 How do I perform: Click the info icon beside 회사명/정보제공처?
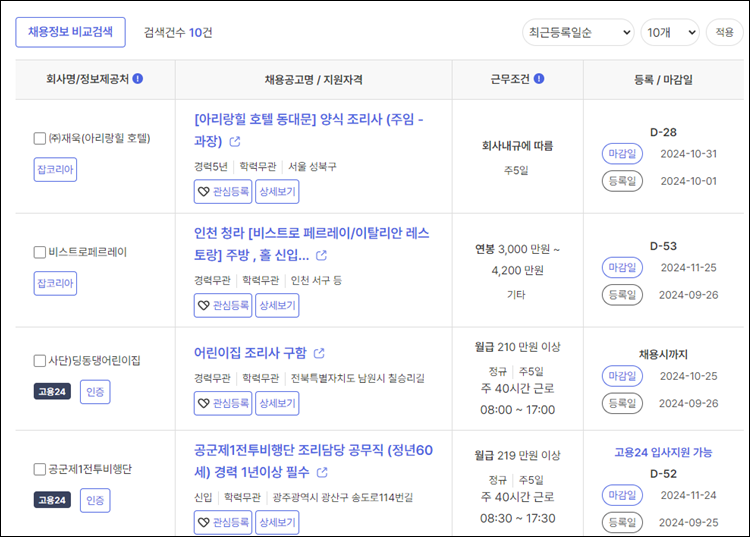138,78
